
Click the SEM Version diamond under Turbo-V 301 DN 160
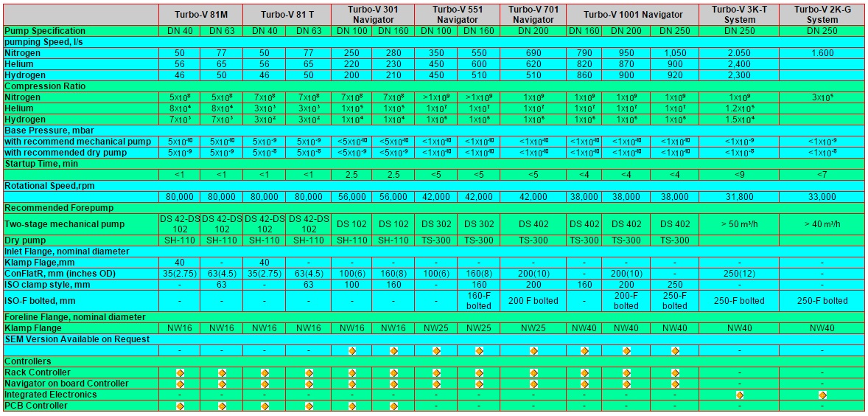pyautogui.click(x=394, y=350)
